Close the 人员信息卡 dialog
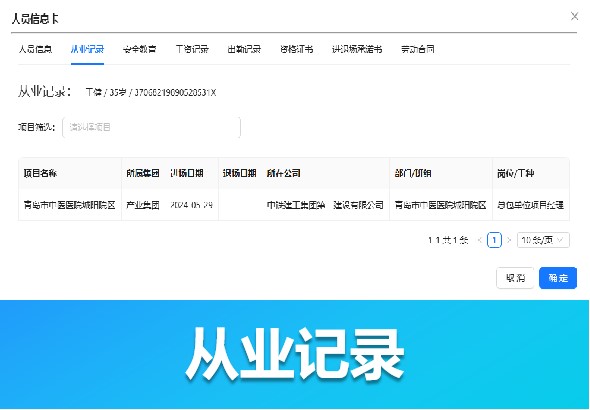 (x=574, y=16)
